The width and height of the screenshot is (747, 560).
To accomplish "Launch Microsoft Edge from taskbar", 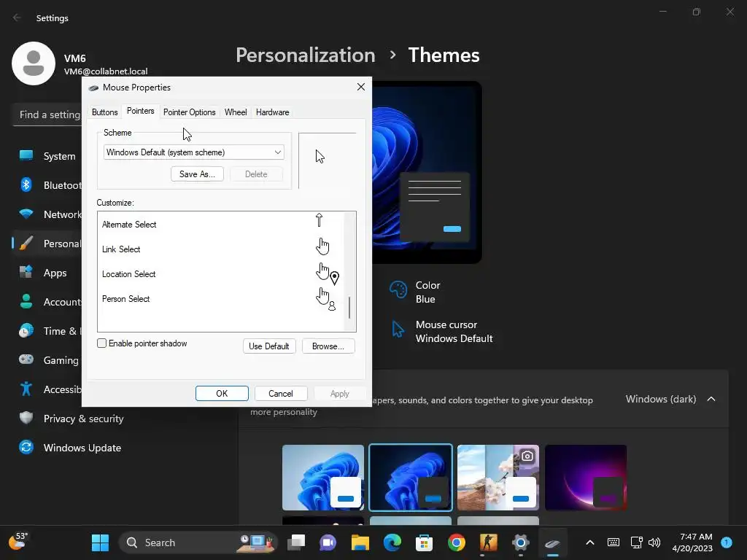I will coord(392,542).
